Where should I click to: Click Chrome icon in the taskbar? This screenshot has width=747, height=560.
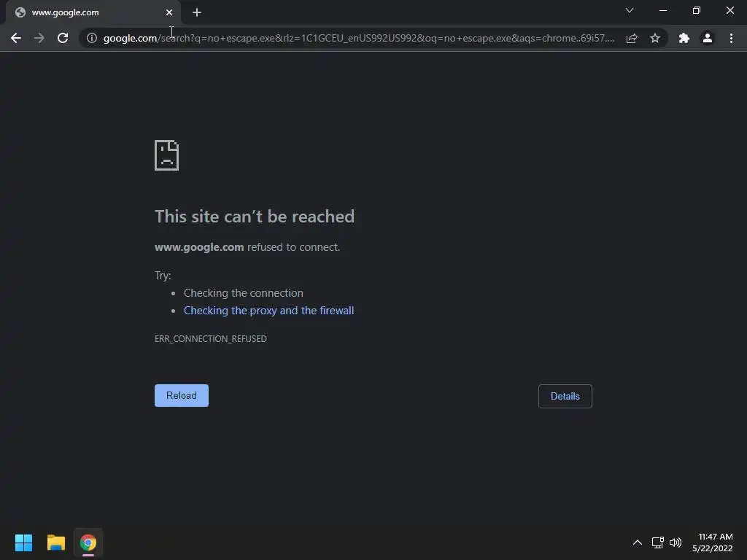coord(88,542)
